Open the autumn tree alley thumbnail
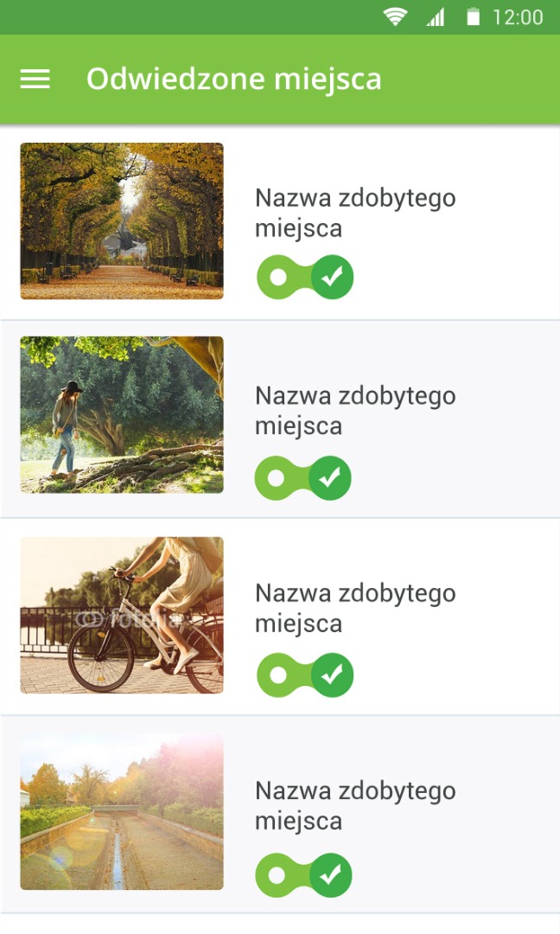The image size is (560, 934). coord(122,221)
